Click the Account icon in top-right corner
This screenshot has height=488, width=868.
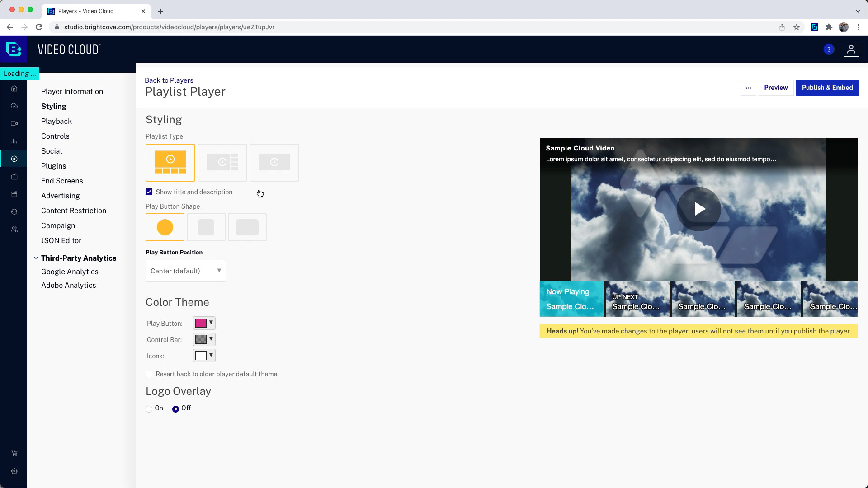pyautogui.click(x=851, y=49)
